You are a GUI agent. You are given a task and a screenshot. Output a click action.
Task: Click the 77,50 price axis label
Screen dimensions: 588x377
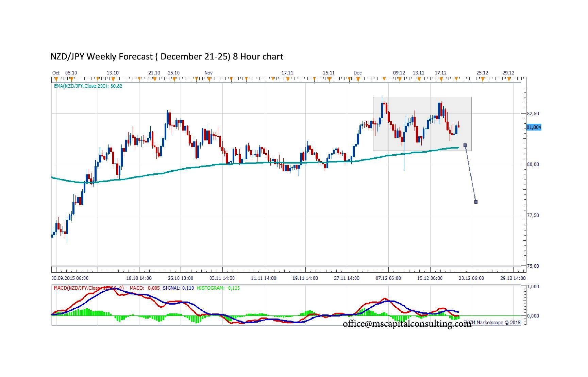[533, 215]
